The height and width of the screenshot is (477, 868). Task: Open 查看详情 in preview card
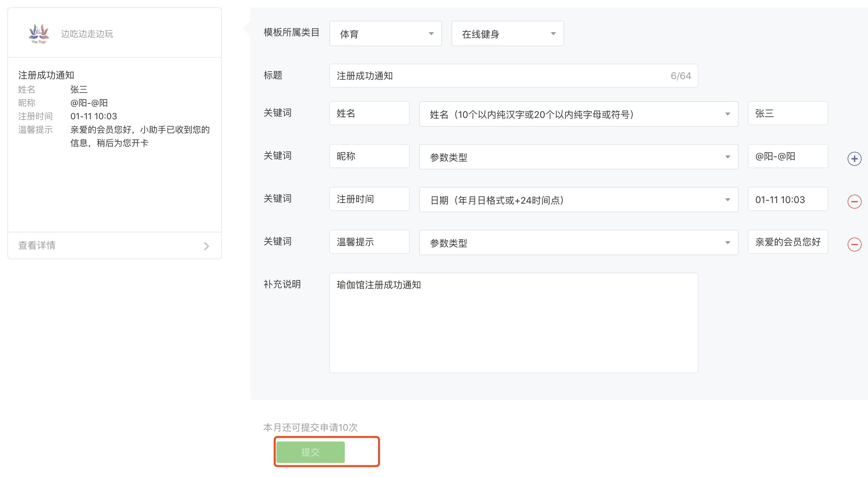[x=37, y=246]
